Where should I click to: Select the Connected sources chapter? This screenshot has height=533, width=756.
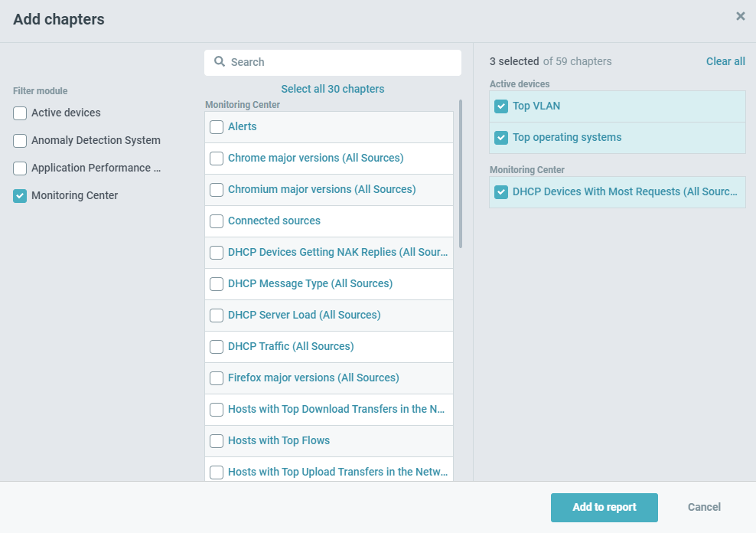click(x=217, y=221)
